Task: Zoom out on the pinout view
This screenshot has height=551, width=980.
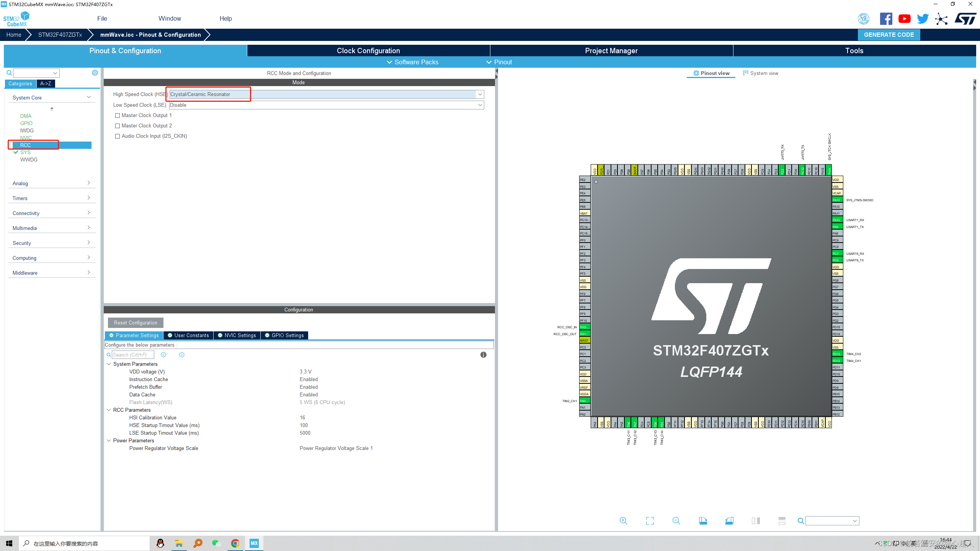Action: tap(676, 521)
